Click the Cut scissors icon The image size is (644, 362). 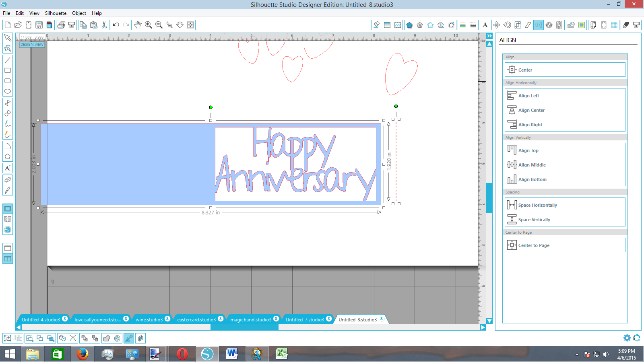click(104, 25)
